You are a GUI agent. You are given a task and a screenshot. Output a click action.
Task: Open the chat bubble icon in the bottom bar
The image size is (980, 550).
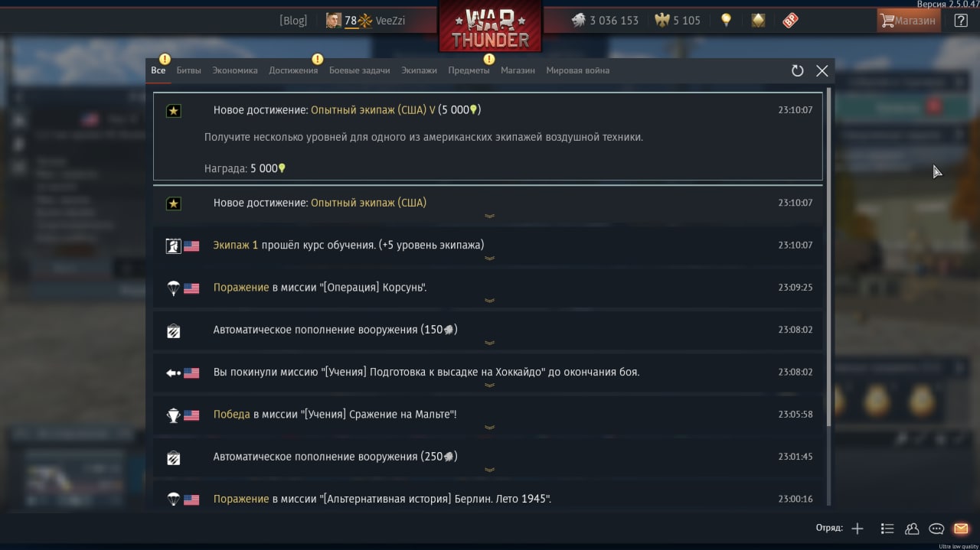click(936, 529)
